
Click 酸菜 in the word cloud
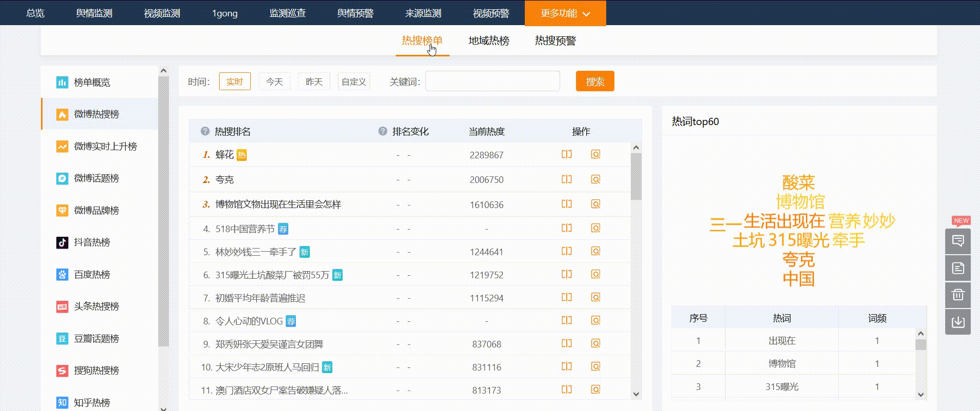pos(799,182)
